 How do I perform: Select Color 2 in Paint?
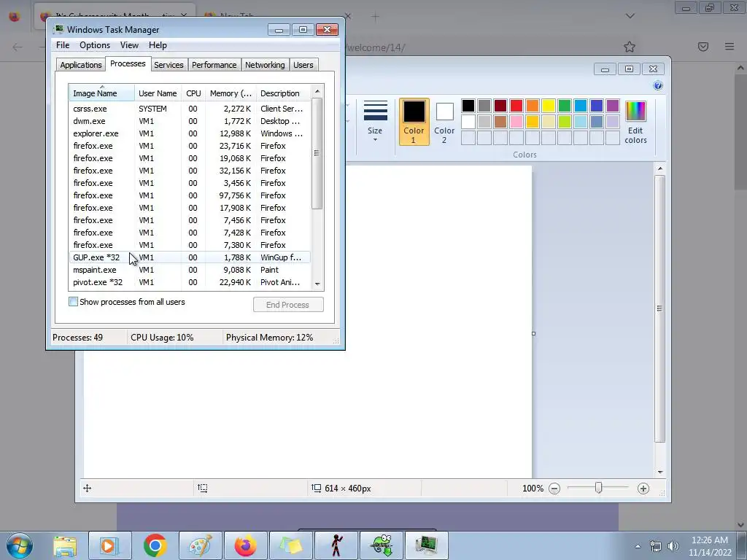click(x=444, y=122)
